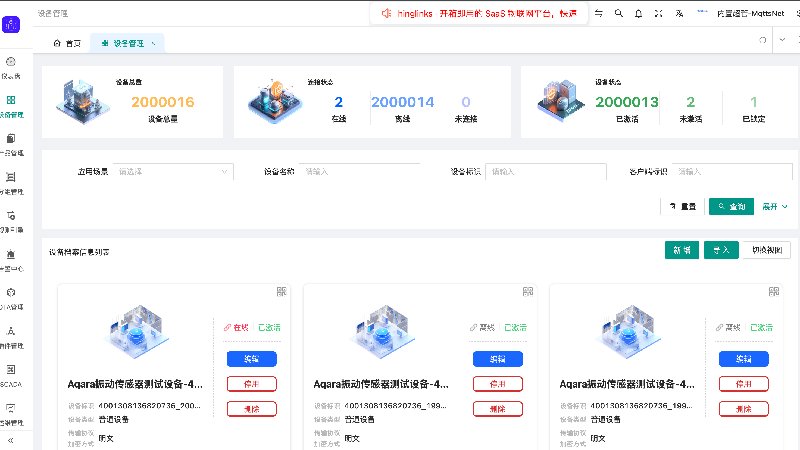The height and width of the screenshot is (450, 800).
Task: Click the green add new button
Action: (682, 250)
